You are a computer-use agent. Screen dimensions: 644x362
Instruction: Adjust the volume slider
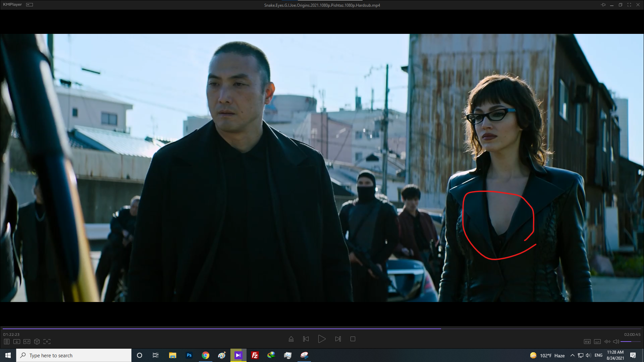(x=630, y=342)
